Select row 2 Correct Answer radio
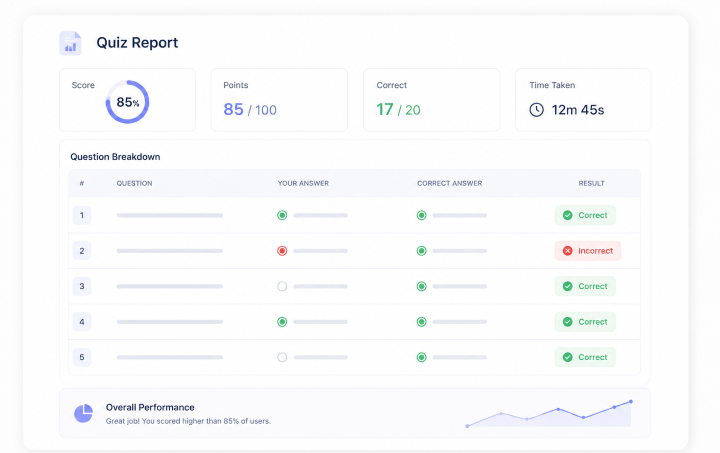The image size is (720, 453). (422, 251)
